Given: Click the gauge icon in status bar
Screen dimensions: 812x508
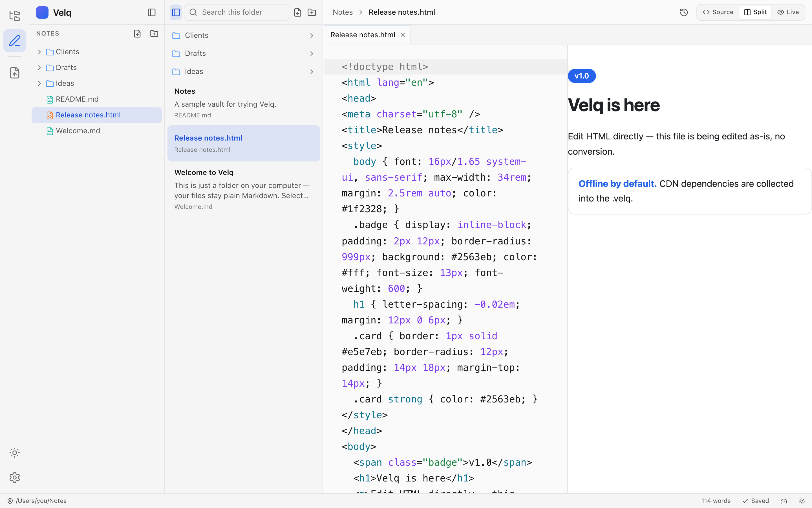Looking at the screenshot, I should [784, 501].
